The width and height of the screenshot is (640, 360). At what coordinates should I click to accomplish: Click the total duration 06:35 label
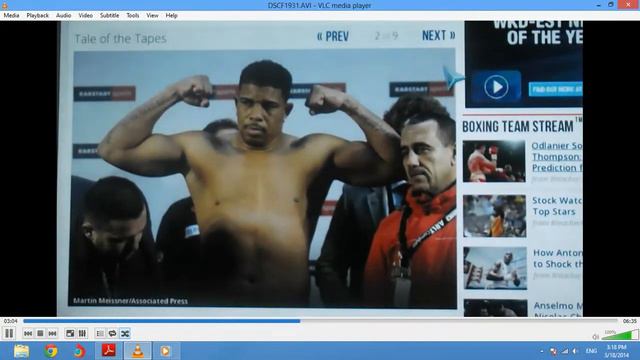pos(629,321)
